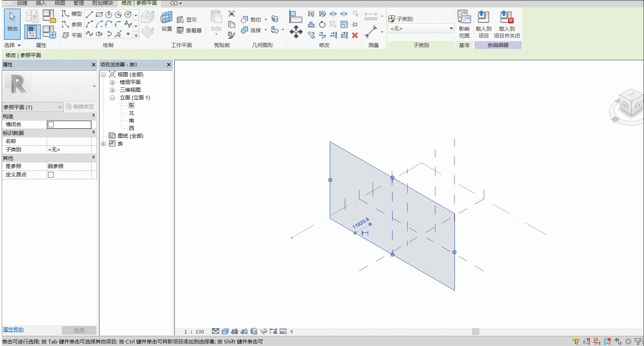Open the 子类别 dropdown in ribbon
The image size is (644, 346).
421,29
